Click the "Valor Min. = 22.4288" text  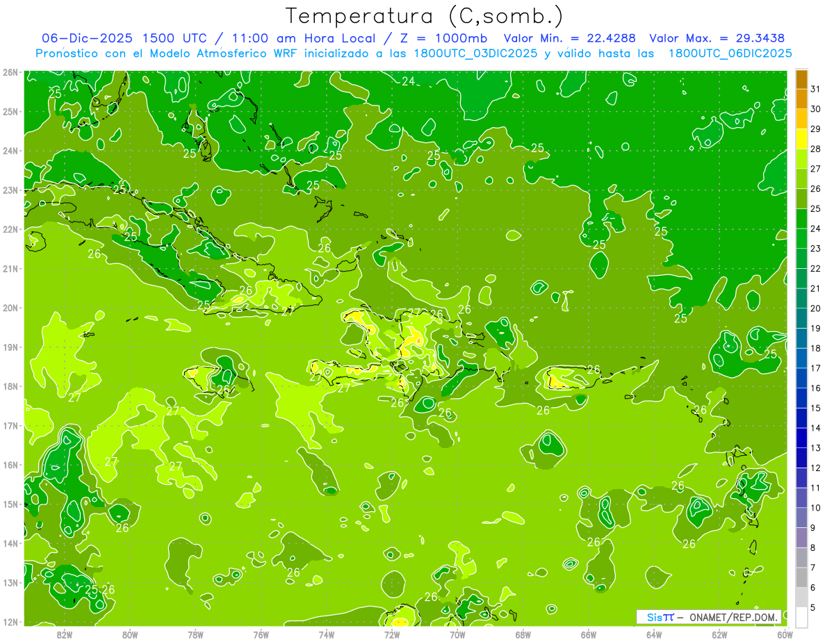tap(569, 38)
